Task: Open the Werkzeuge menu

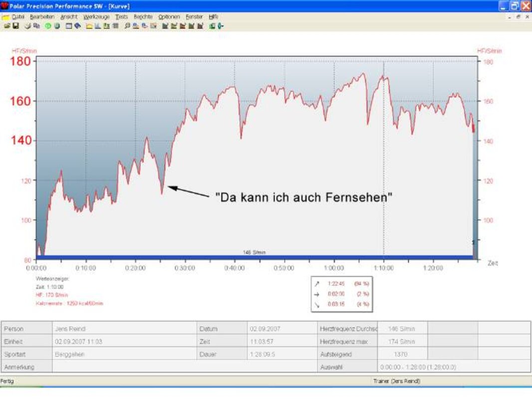Action: [x=96, y=16]
